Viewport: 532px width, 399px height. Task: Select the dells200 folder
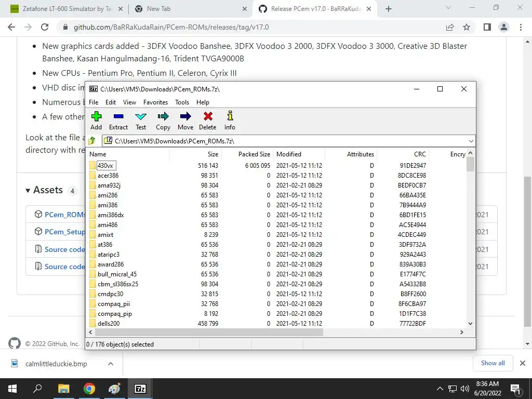click(109, 323)
